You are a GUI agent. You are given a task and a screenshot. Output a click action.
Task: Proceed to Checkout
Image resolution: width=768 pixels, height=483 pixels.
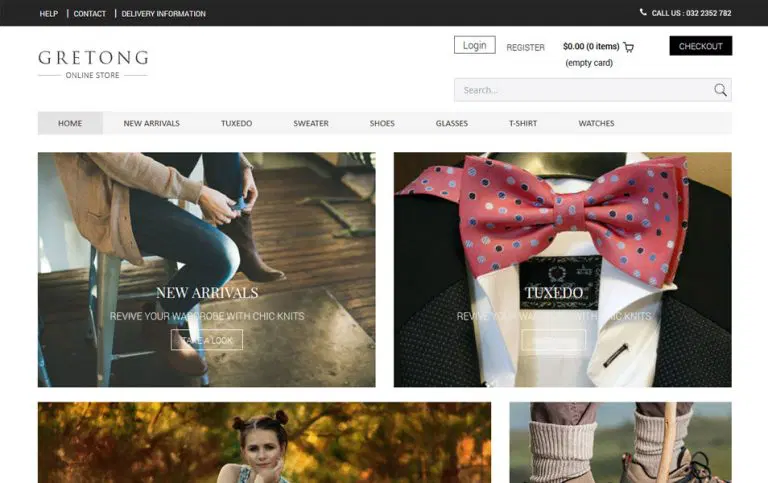[700, 46]
